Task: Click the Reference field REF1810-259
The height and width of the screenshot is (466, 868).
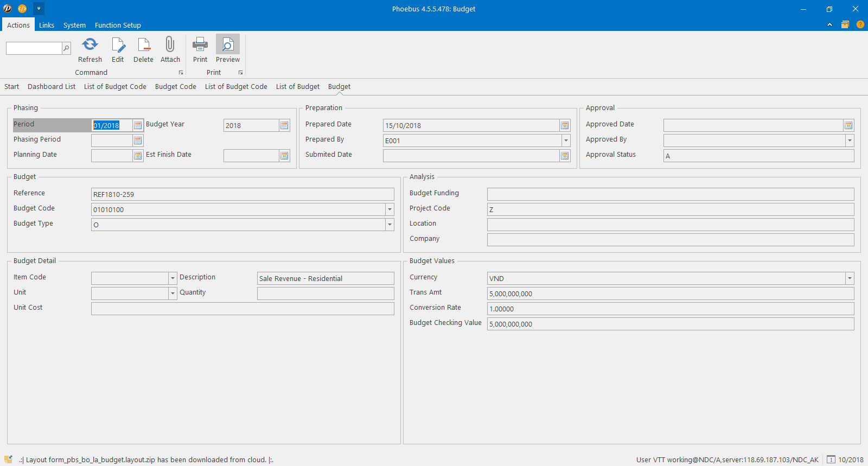Action: pos(242,194)
